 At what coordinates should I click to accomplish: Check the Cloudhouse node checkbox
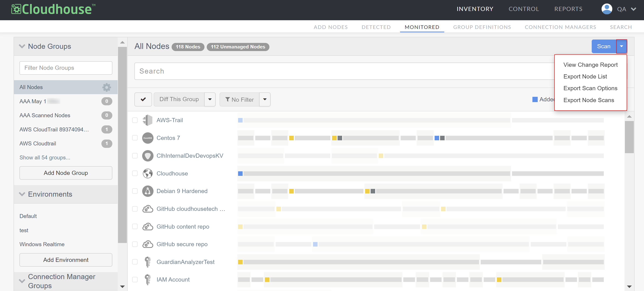(x=135, y=173)
